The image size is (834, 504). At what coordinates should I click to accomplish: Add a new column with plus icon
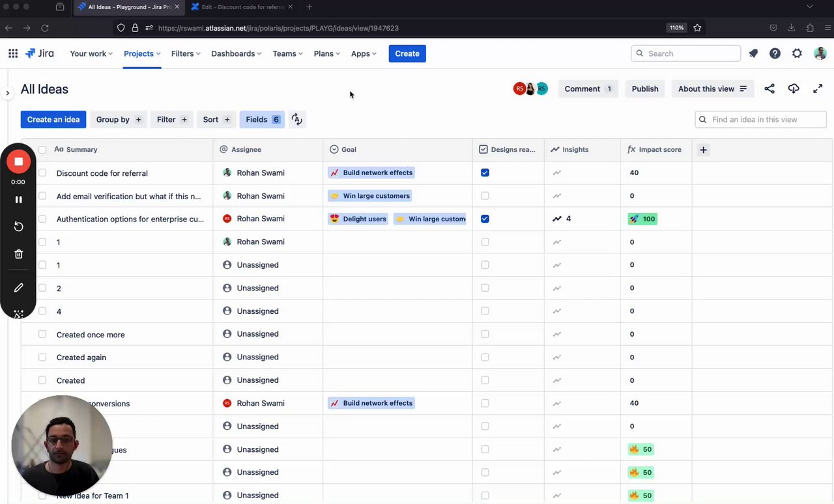[703, 150]
